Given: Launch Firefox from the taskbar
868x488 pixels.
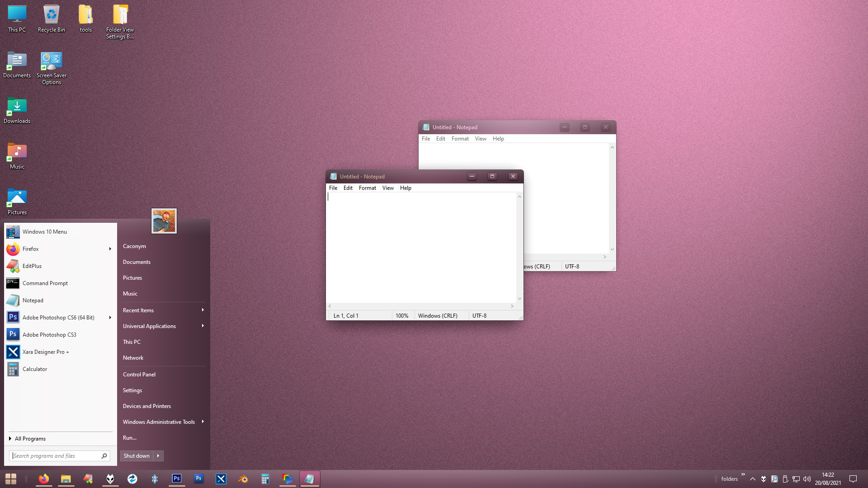Looking at the screenshot, I should tap(44, 479).
